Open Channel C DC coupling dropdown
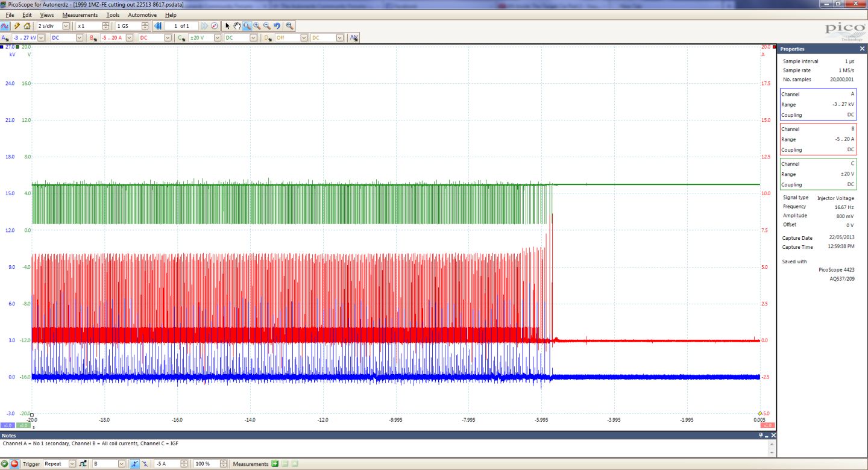 [254, 37]
